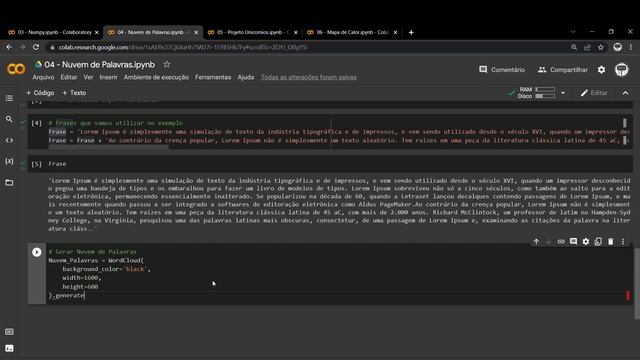Click the Editar mode button
640x360 pixels.
[594, 93]
